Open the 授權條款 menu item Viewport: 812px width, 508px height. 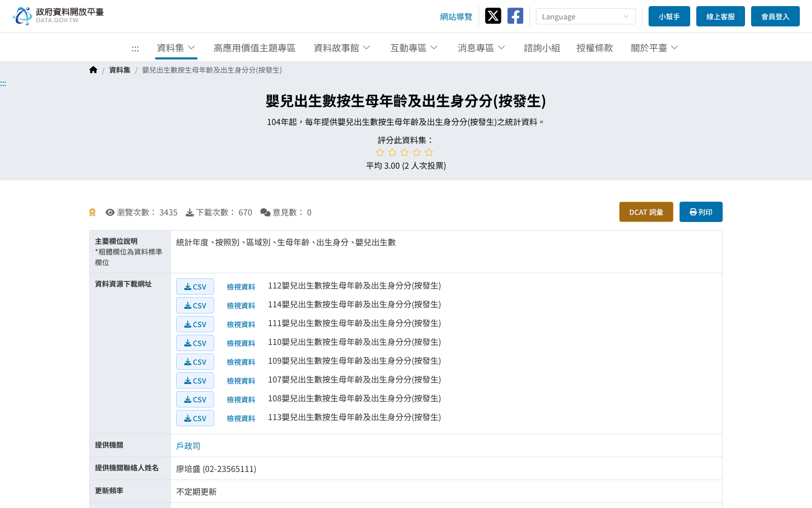[x=595, y=48]
